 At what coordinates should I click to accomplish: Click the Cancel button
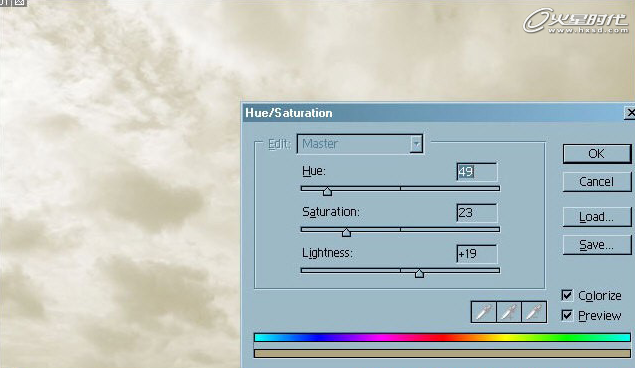tap(597, 182)
